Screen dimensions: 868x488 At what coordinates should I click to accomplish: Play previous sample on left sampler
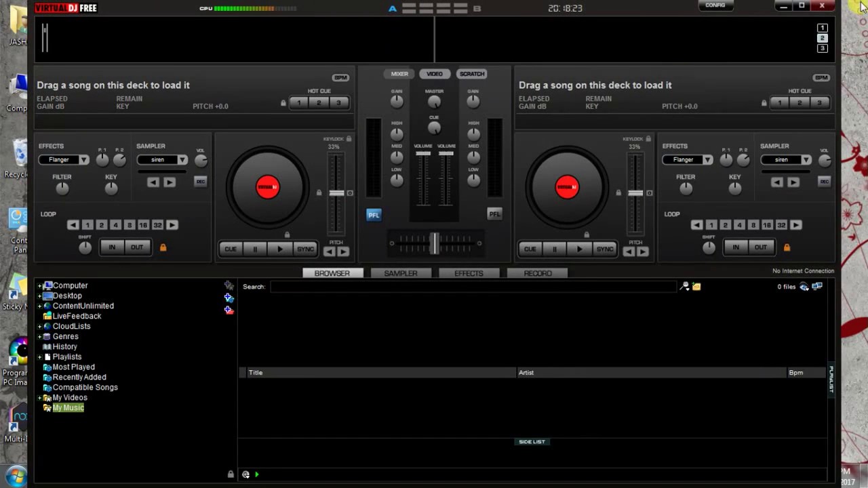(153, 182)
